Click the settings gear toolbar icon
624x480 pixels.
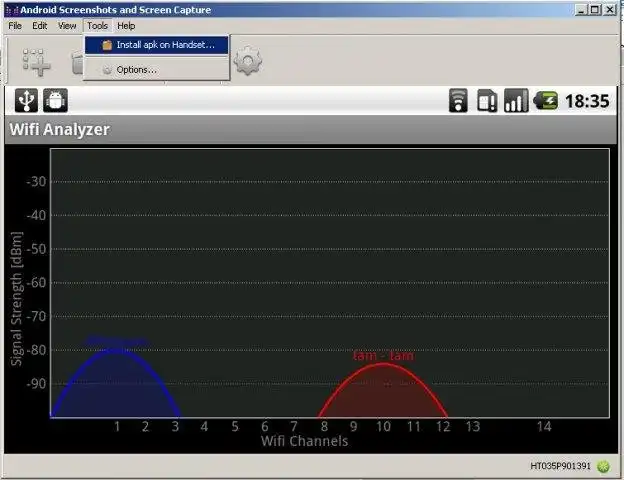[x=248, y=60]
